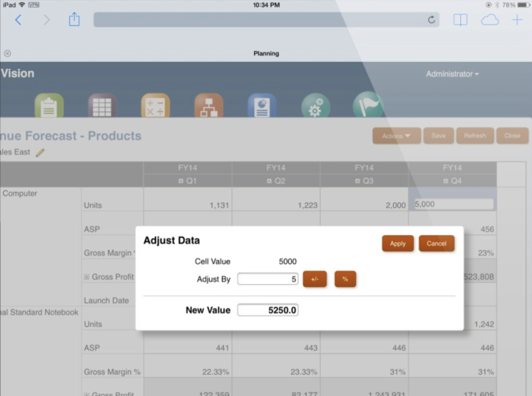532x396 pixels.
Task: Edit the 5,000 Units cell value
Action: point(452,203)
